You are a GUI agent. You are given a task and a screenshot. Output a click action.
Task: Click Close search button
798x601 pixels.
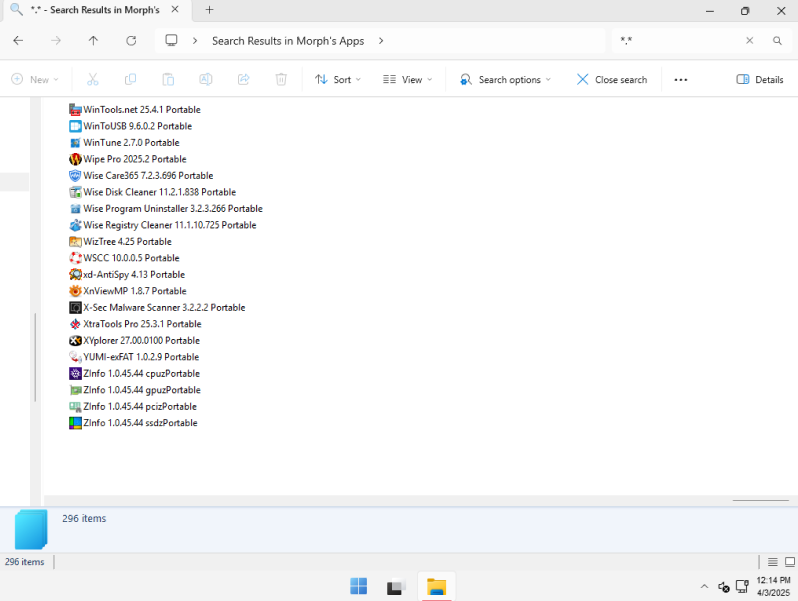pyautogui.click(x=612, y=79)
